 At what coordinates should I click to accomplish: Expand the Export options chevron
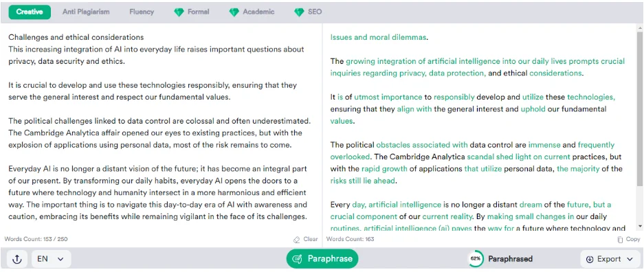pos(630,259)
